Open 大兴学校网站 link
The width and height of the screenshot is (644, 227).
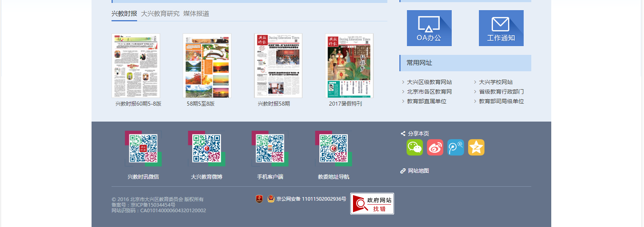click(x=496, y=82)
